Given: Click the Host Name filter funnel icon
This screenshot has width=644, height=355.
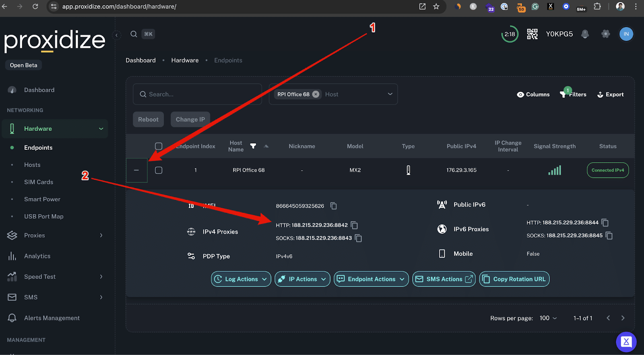Looking at the screenshot, I should [x=253, y=146].
